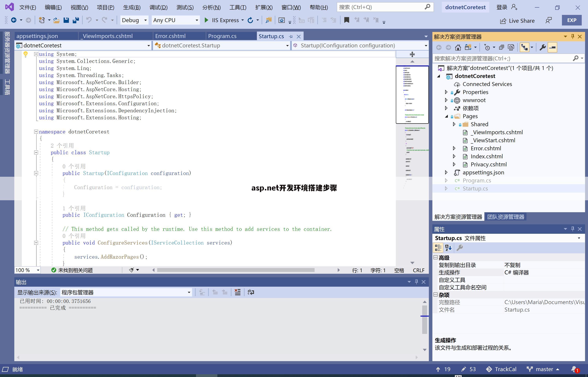Switch to the Program.cs editor tab
The height and width of the screenshot is (377, 588).
click(231, 36)
